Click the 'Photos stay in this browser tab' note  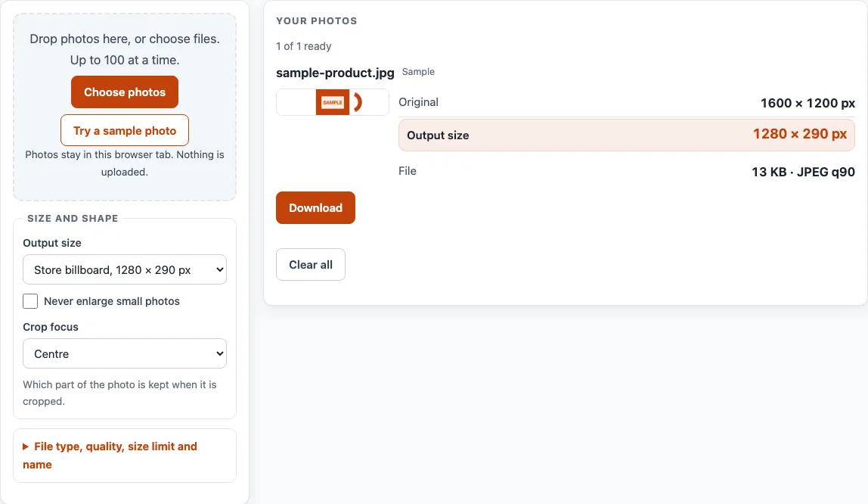coord(125,163)
